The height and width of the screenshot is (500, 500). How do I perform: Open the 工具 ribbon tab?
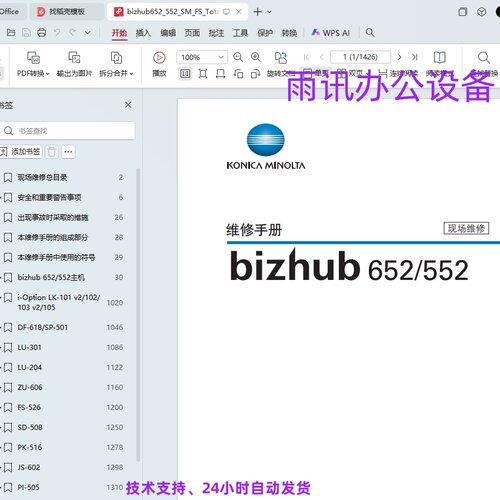pos(240,33)
